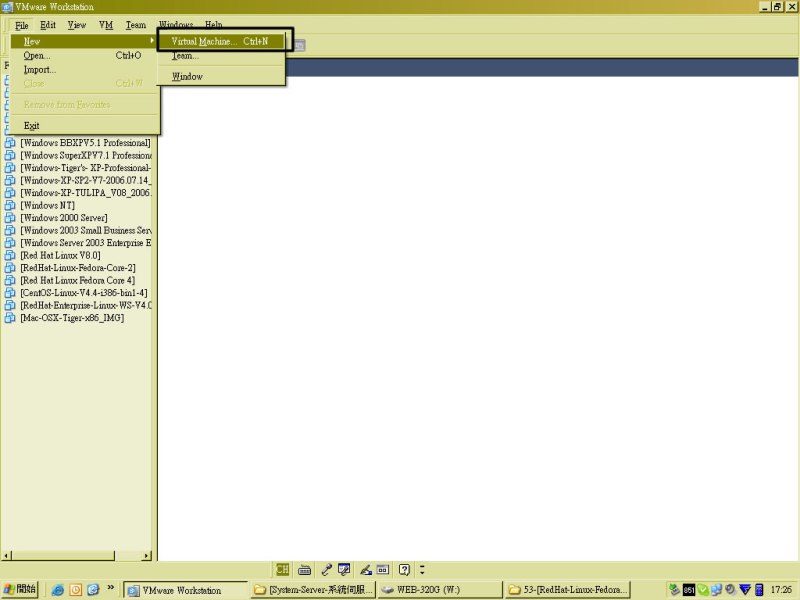Click Open in the File menu
The height and width of the screenshot is (600, 800).
coord(84,56)
